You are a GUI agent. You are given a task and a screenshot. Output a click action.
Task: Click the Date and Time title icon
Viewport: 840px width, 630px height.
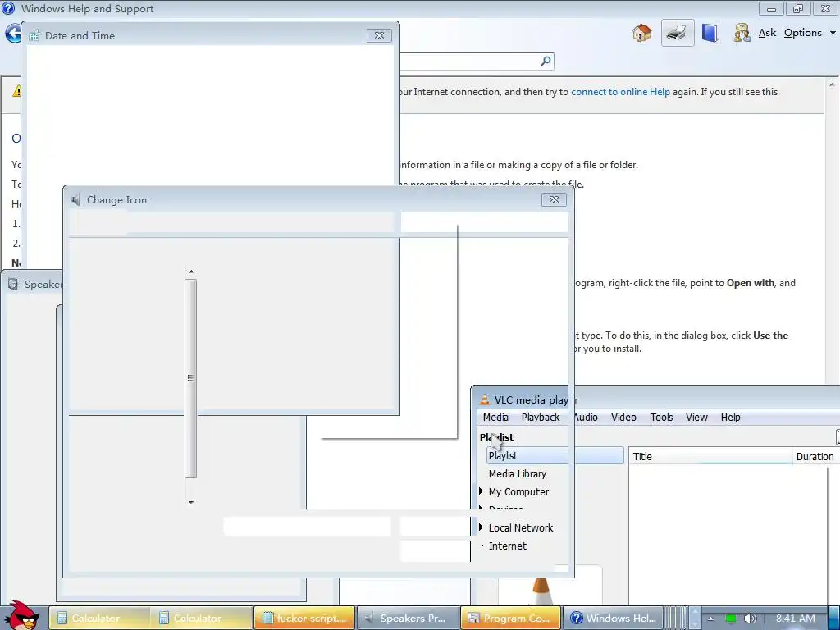pos(34,36)
